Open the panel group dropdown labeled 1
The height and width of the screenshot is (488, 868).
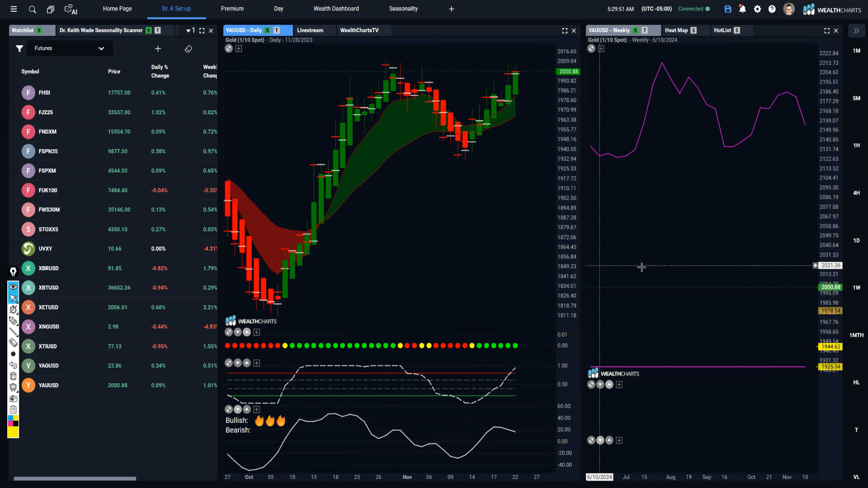(190, 30)
